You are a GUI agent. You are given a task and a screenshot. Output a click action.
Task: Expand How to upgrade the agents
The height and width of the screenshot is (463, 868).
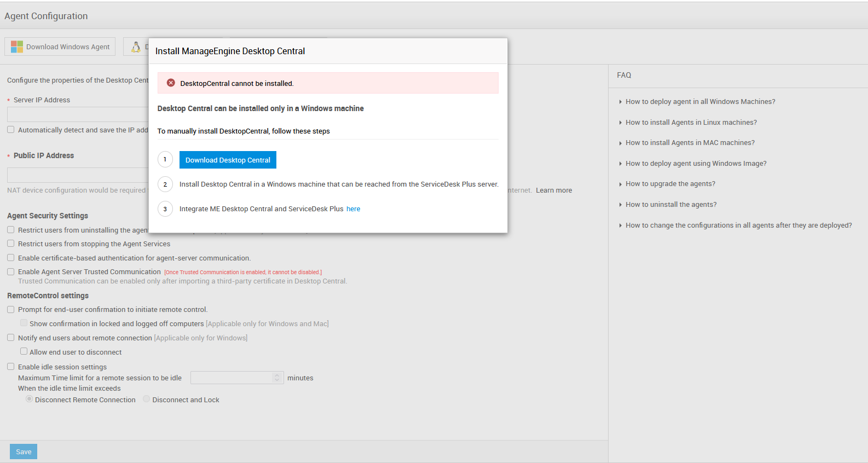(670, 184)
